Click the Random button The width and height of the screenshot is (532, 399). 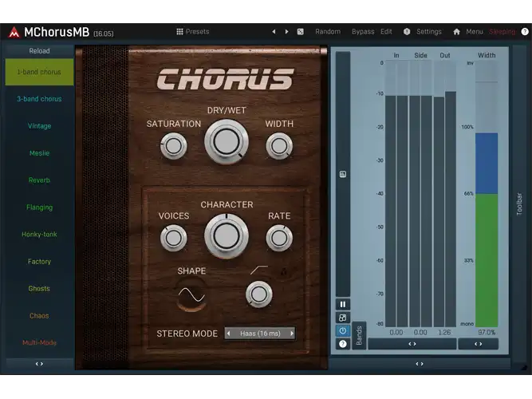(x=328, y=32)
